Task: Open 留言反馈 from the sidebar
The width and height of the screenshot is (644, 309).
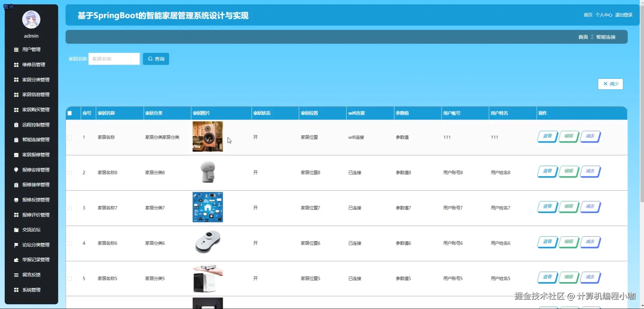Action: coord(31,275)
